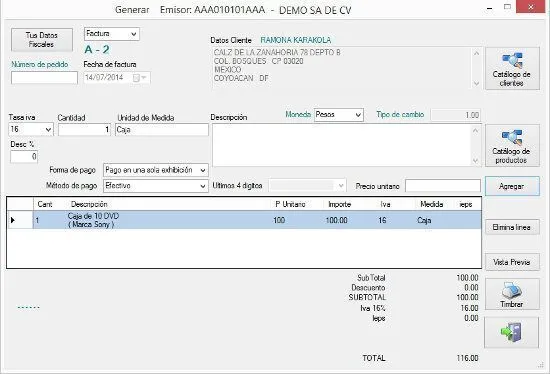Click the Precio unitario input field
The width and height of the screenshot is (550, 374).
443,186
